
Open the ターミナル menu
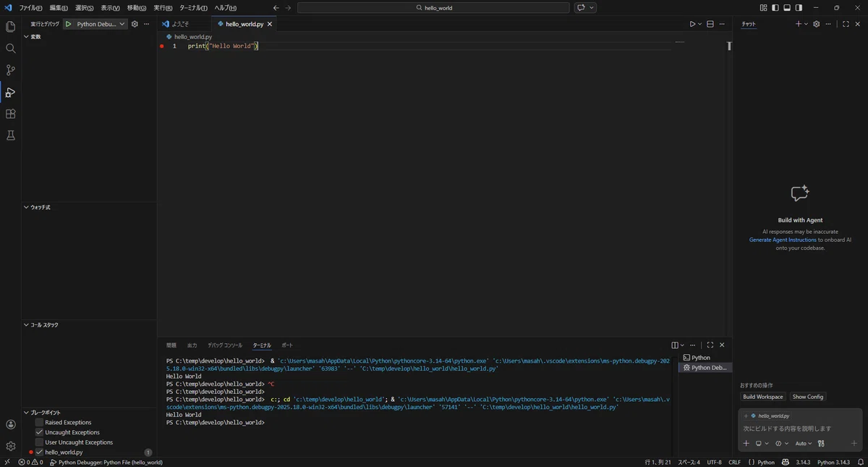coord(193,7)
